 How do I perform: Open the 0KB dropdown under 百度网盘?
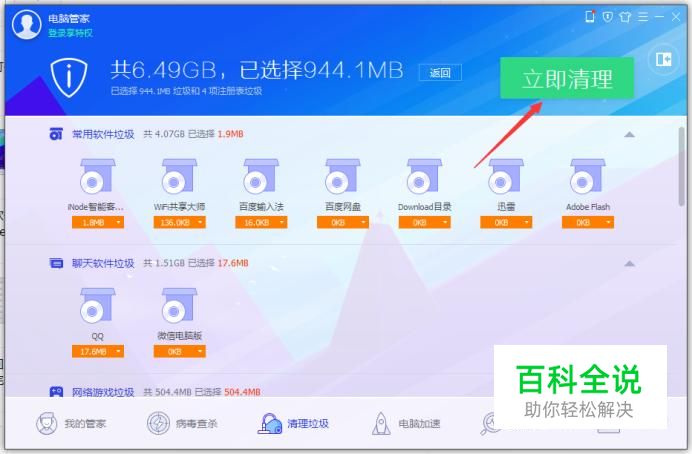pyautogui.click(x=342, y=222)
